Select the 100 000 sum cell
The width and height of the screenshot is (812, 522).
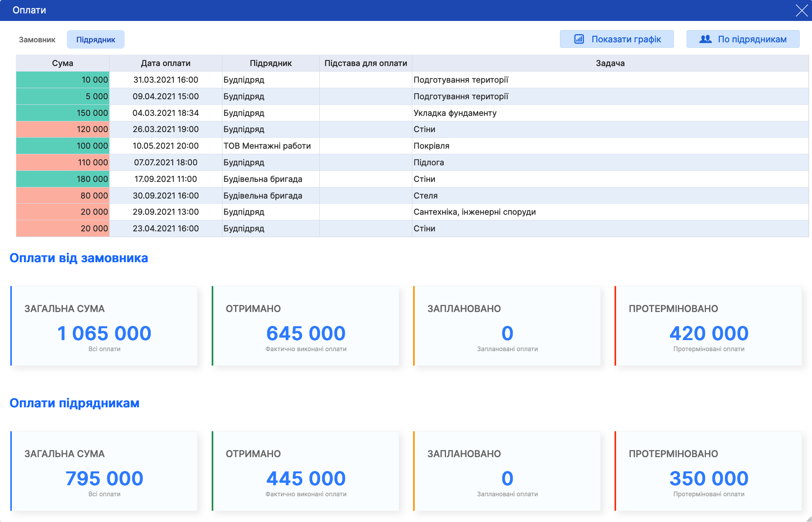[x=63, y=146]
